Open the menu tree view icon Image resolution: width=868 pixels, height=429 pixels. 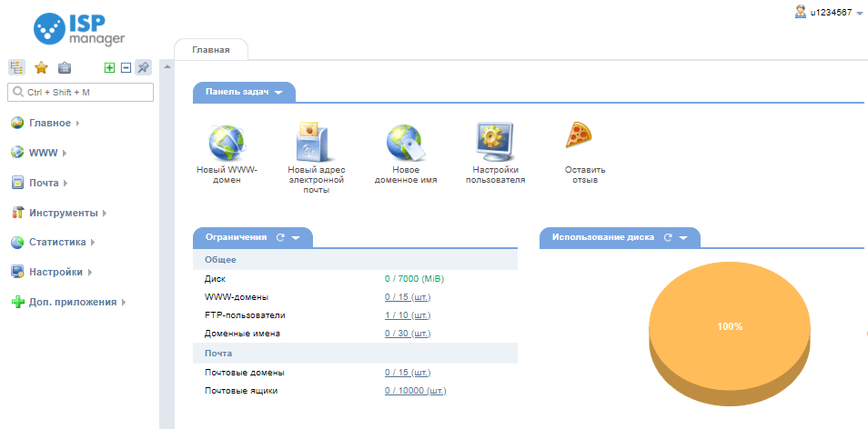click(x=16, y=67)
